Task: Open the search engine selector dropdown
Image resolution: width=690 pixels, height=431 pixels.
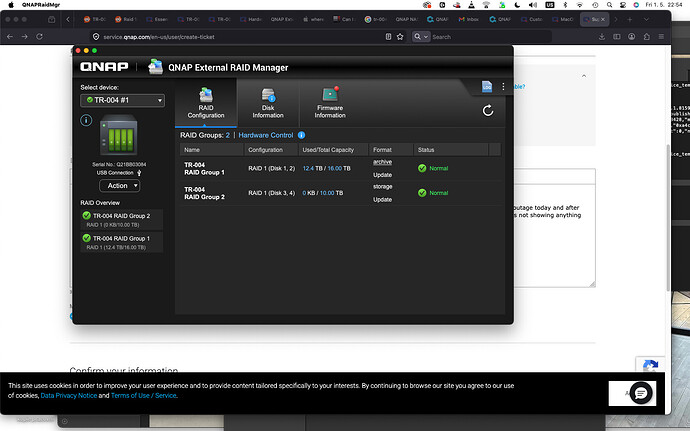Action: (x=421, y=37)
